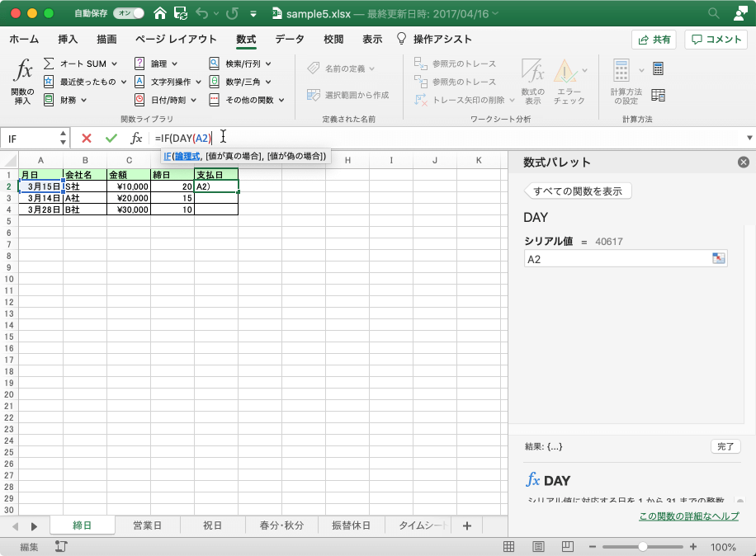Open the detailed function help link
The width and height of the screenshot is (756, 556).
point(689,516)
